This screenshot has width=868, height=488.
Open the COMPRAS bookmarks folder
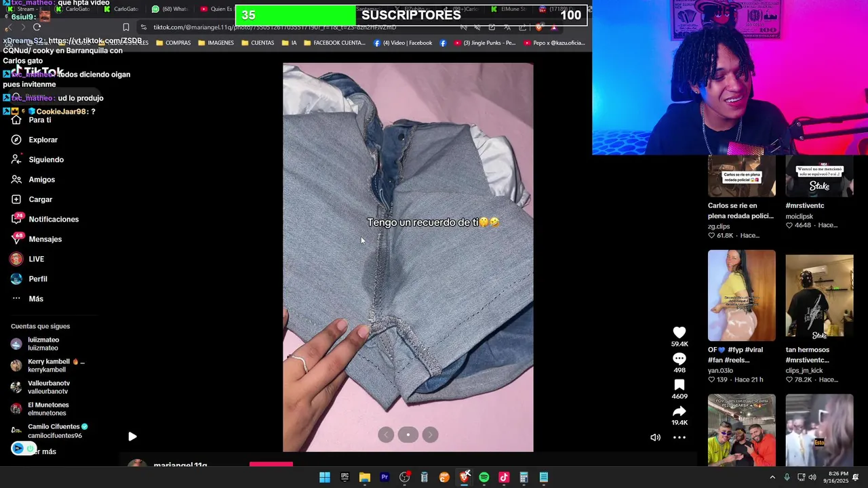174,43
